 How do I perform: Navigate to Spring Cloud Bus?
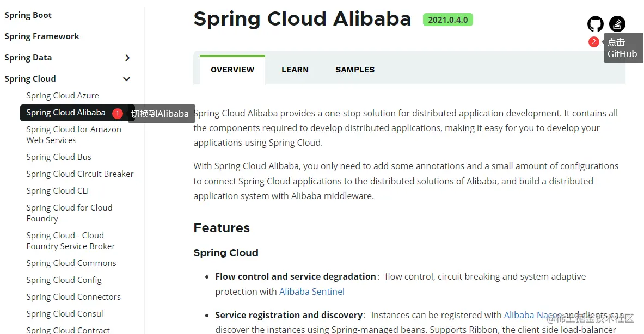tap(59, 157)
